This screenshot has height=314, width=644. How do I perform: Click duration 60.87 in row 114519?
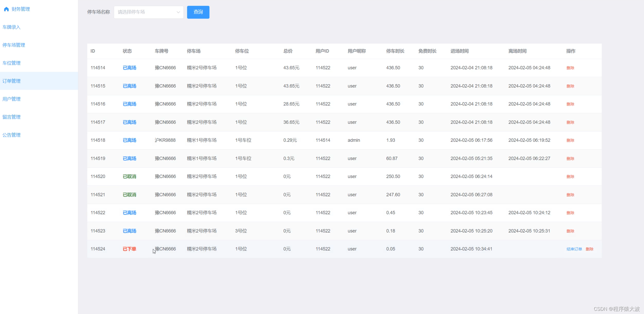click(x=392, y=158)
